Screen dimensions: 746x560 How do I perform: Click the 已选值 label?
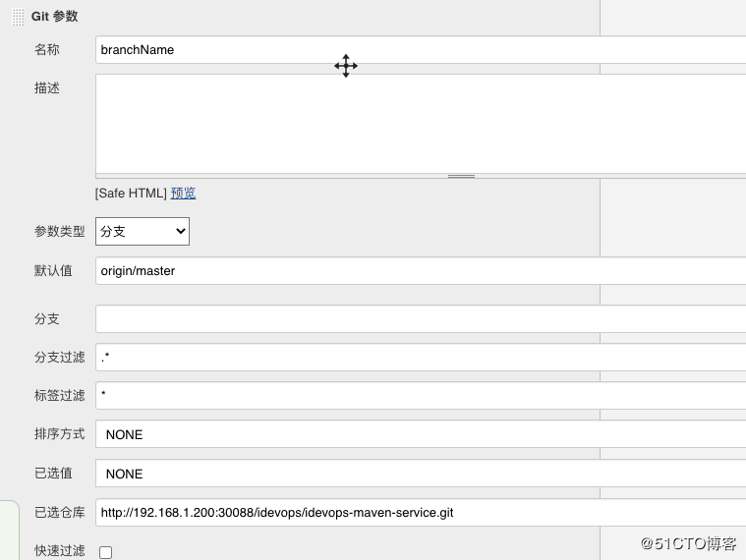coord(53,474)
